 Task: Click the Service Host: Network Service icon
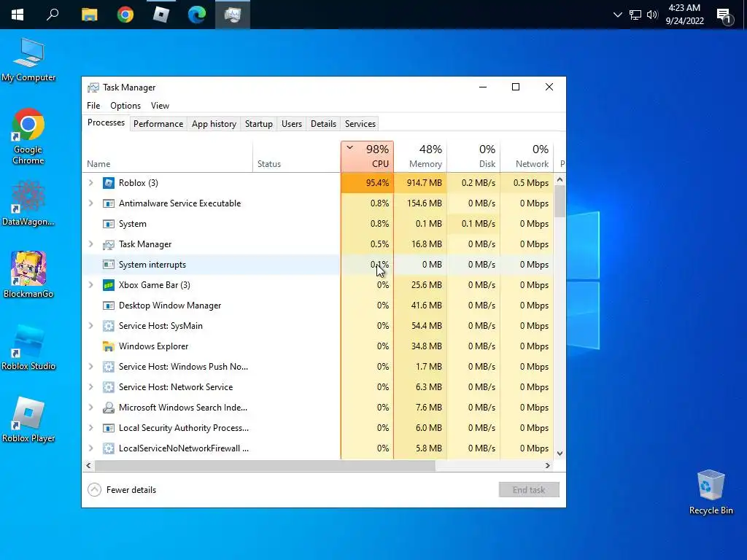pos(109,387)
